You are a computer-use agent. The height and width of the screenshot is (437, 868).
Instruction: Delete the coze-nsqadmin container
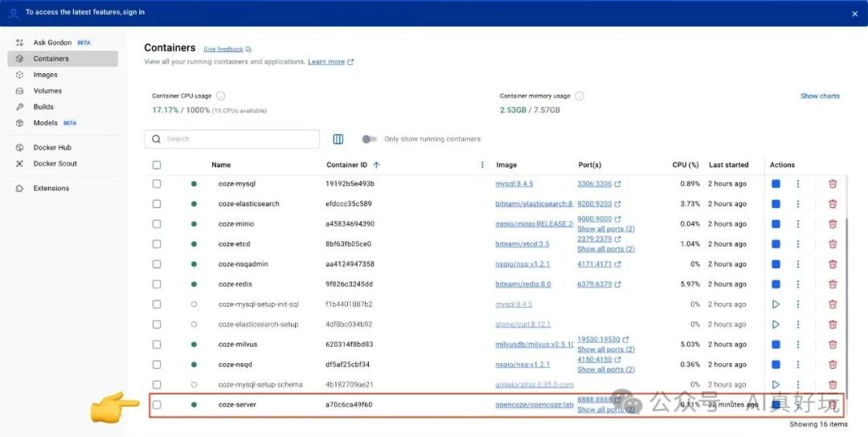point(832,263)
